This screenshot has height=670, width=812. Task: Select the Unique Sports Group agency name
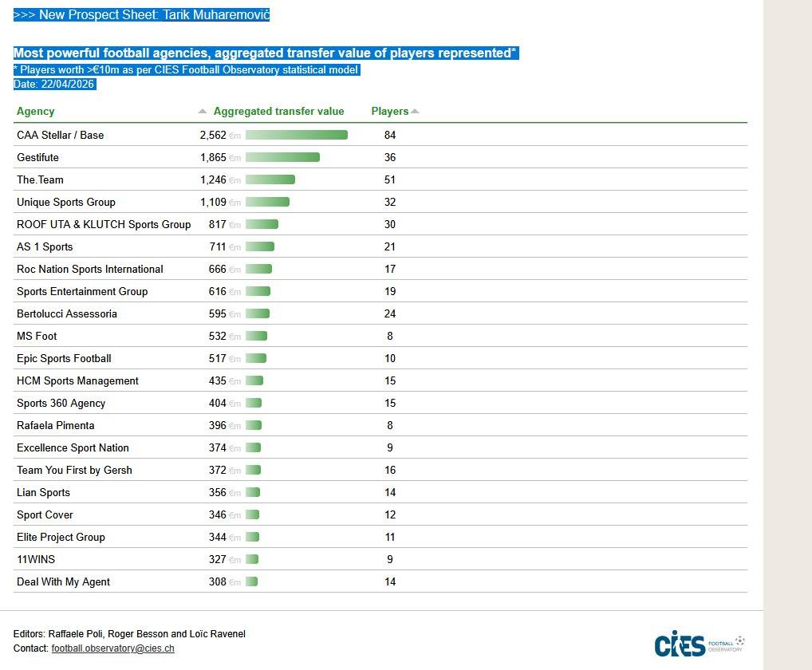click(66, 203)
